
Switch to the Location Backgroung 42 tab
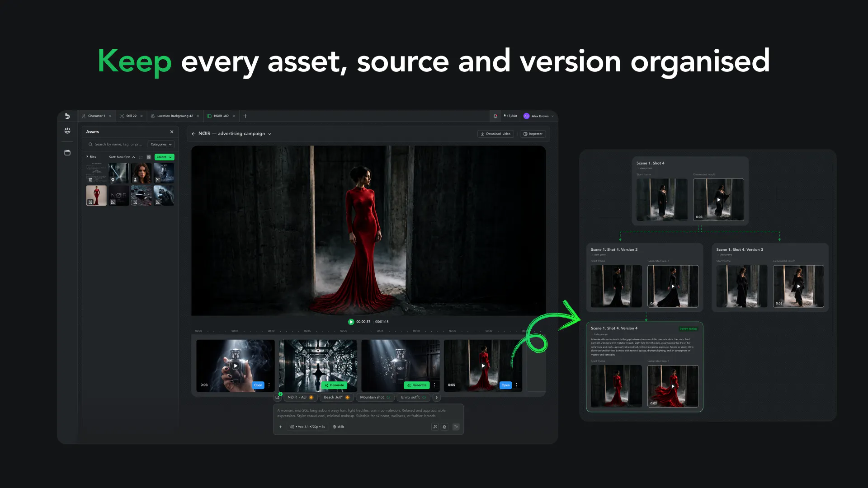pyautogui.click(x=175, y=116)
